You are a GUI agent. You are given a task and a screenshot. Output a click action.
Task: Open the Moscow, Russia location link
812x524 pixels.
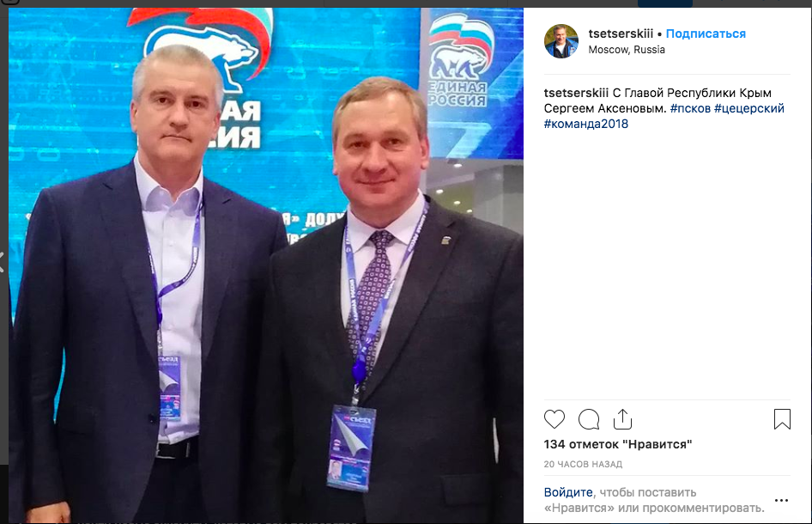(x=627, y=50)
